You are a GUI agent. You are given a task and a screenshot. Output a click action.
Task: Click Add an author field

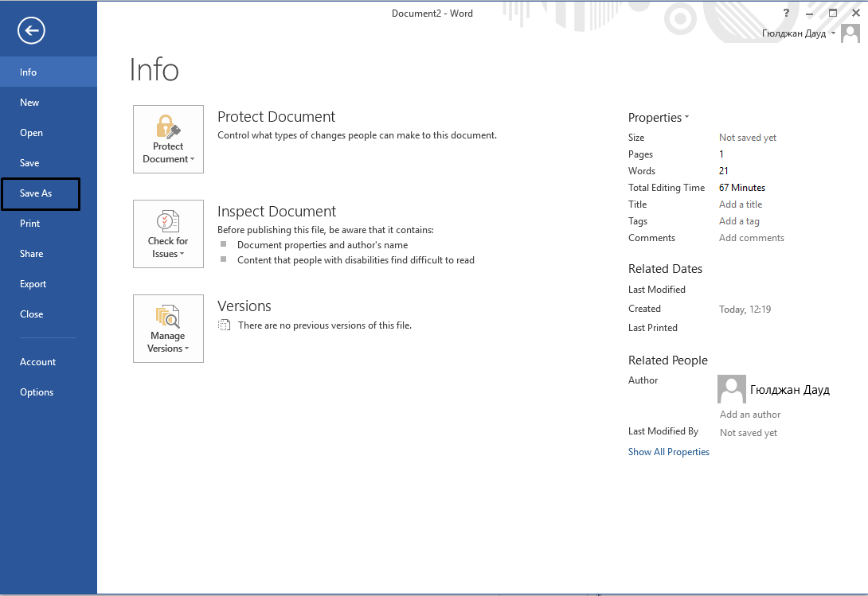(x=750, y=415)
